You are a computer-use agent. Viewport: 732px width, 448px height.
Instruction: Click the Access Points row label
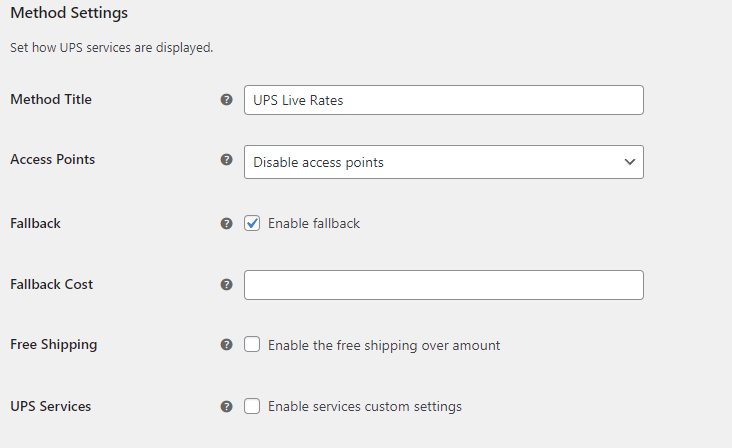point(52,159)
